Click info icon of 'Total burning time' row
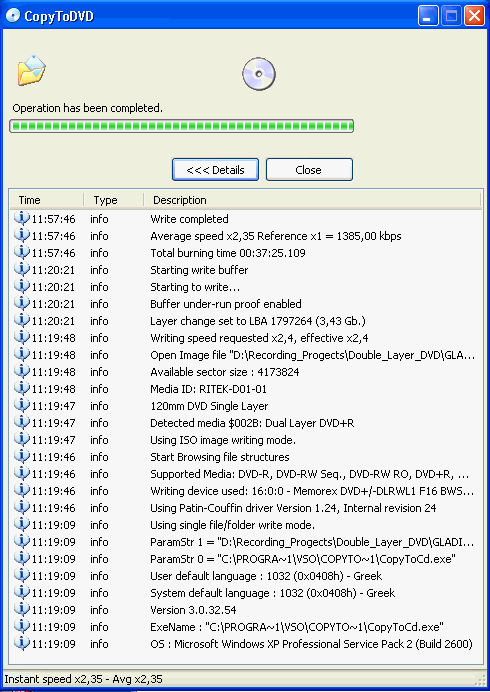The image size is (490, 692). (21, 252)
